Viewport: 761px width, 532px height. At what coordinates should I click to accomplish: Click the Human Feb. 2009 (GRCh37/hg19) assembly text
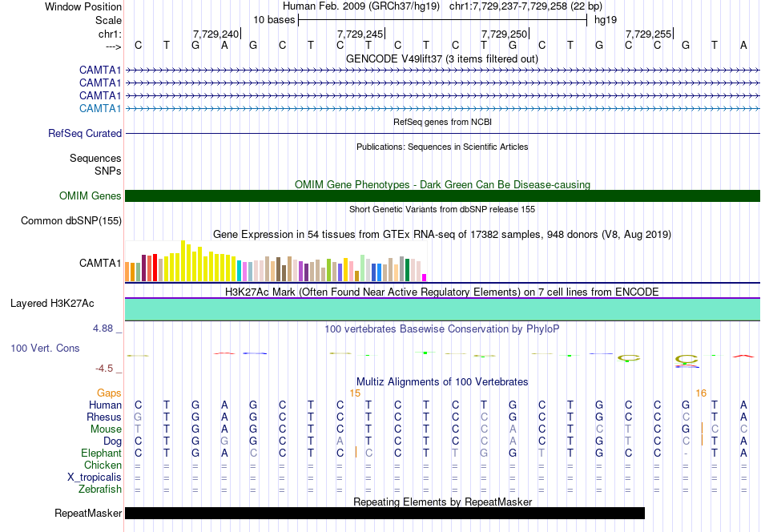point(361,6)
